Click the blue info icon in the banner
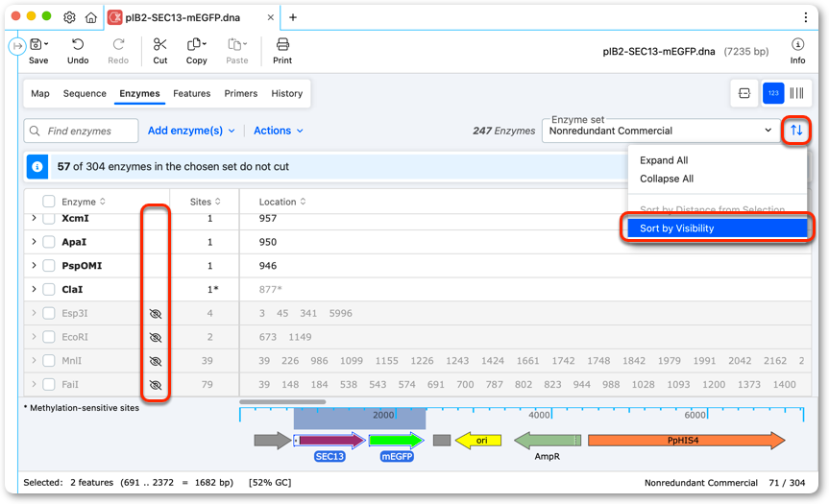 click(x=37, y=166)
